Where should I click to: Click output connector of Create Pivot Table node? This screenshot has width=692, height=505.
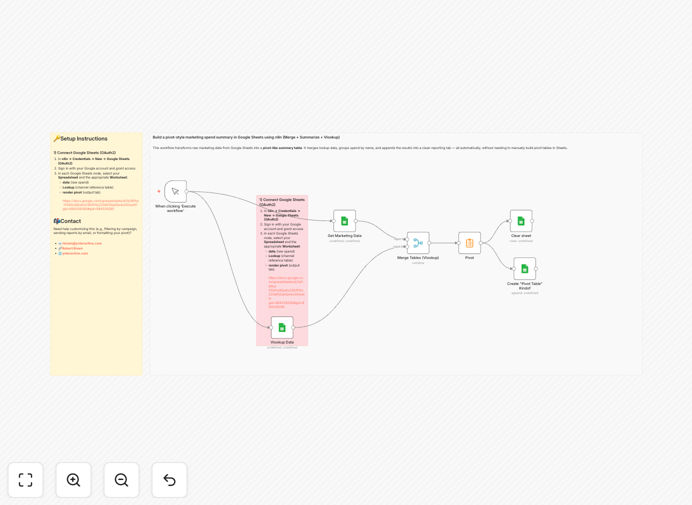(536, 268)
